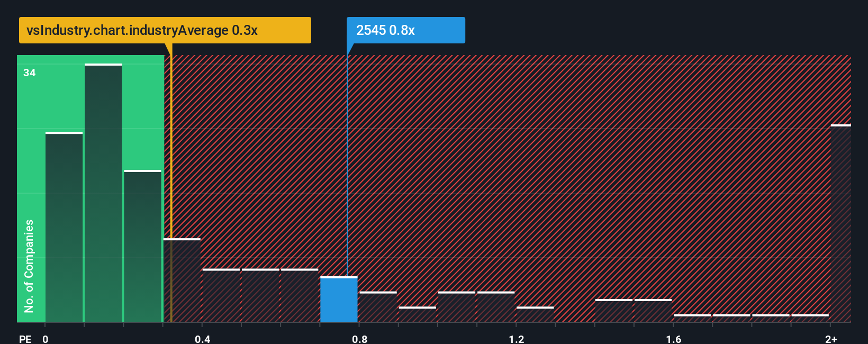Click the orange industry average marker line
Screen dimensions: 868x344
(x=171, y=183)
